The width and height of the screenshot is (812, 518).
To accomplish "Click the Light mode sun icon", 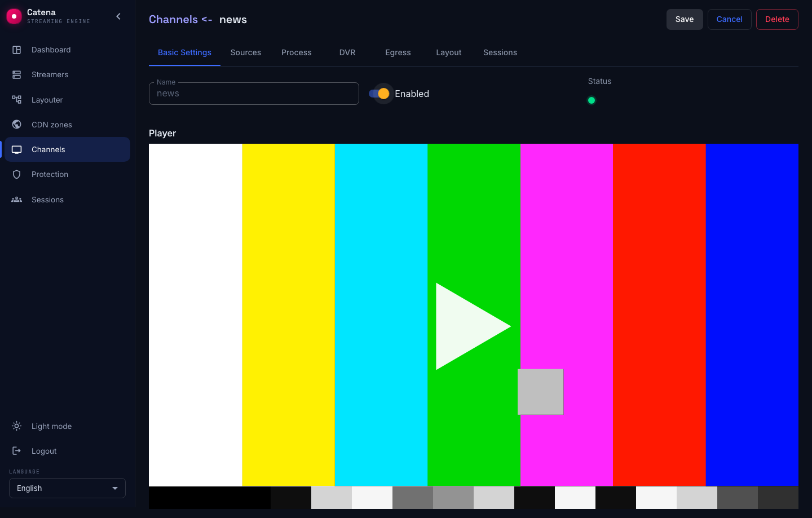I will click(17, 426).
